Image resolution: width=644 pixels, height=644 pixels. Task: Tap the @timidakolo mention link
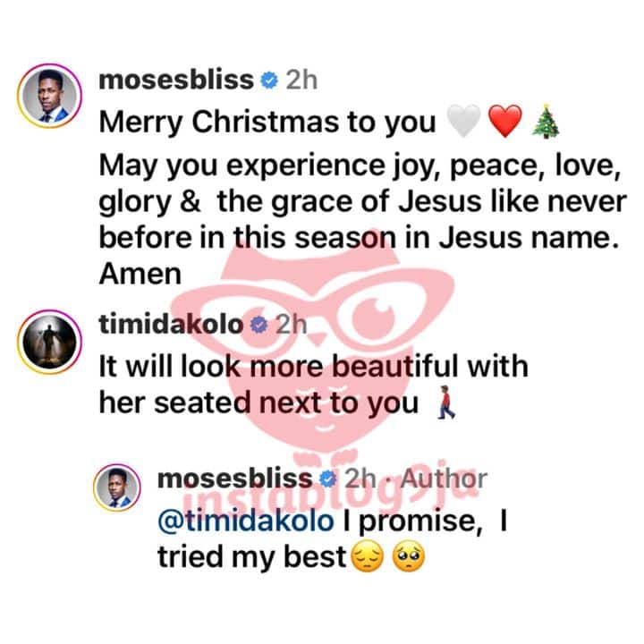point(246,521)
